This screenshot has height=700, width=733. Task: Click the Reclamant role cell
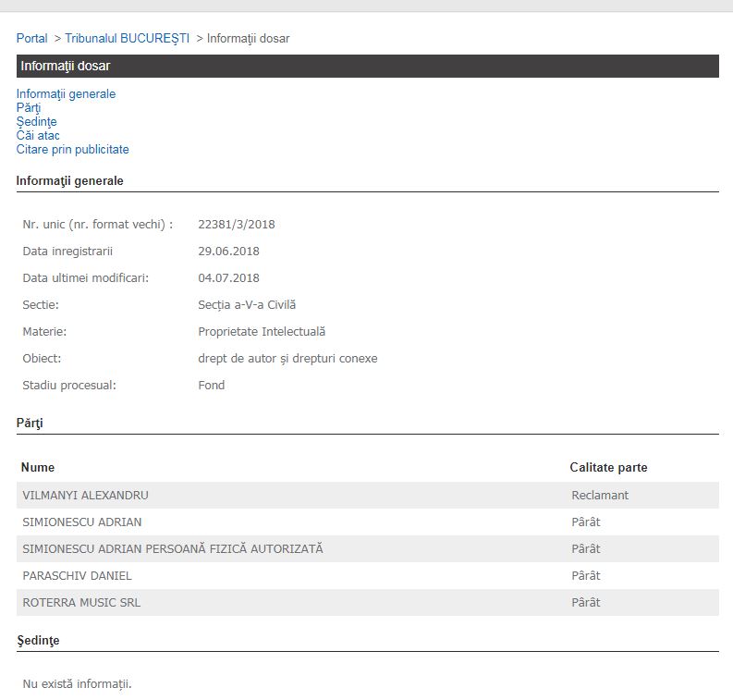click(x=600, y=495)
